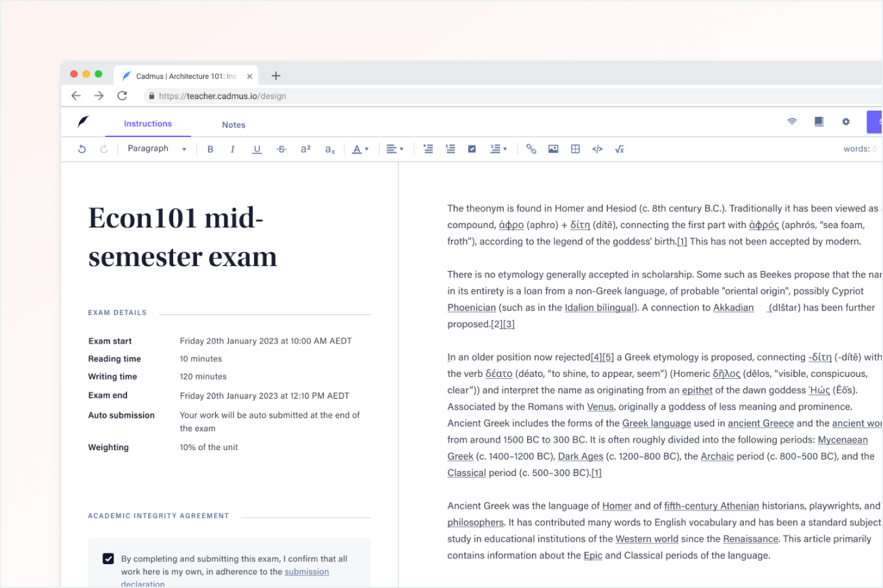This screenshot has width=883, height=588.
Task: Follow the Mycenaean link in the text
Action: [842, 440]
